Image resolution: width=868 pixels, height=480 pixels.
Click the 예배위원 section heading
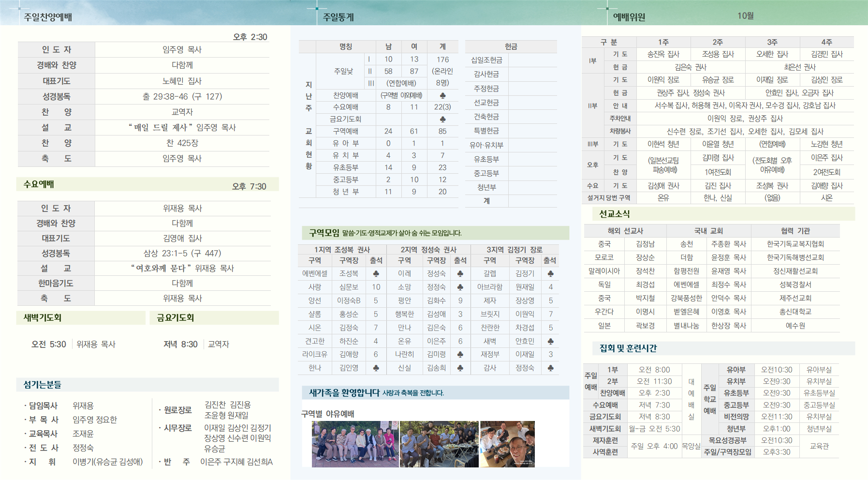(x=629, y=17)
